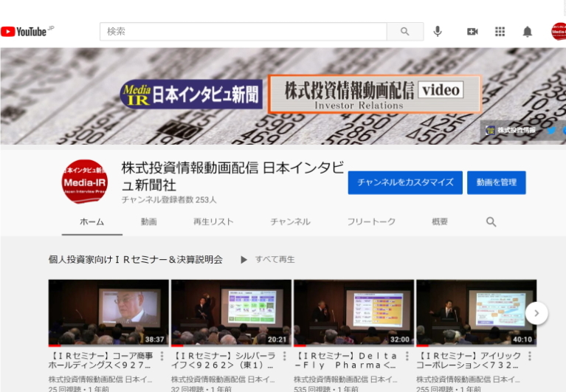Open アイリックコーポレーション video title

469,360
